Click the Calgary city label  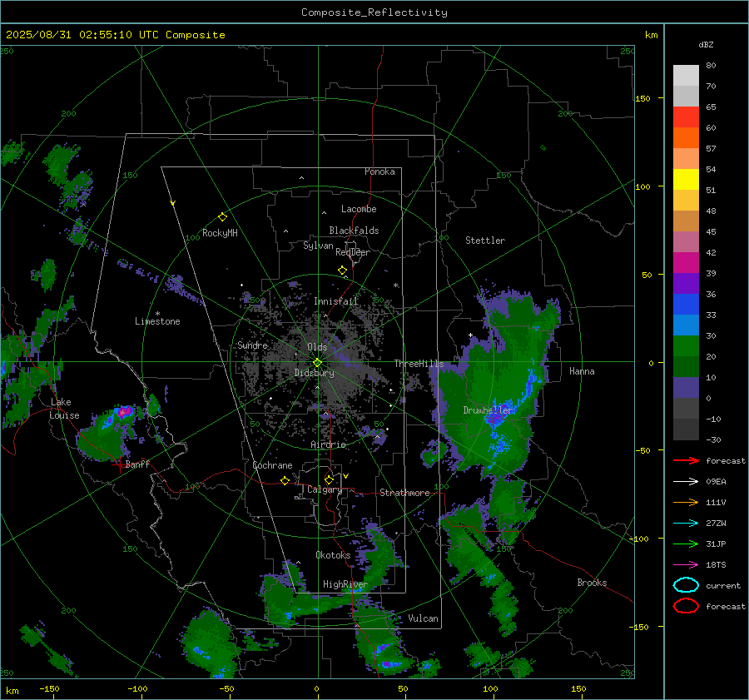pos(325,489)
